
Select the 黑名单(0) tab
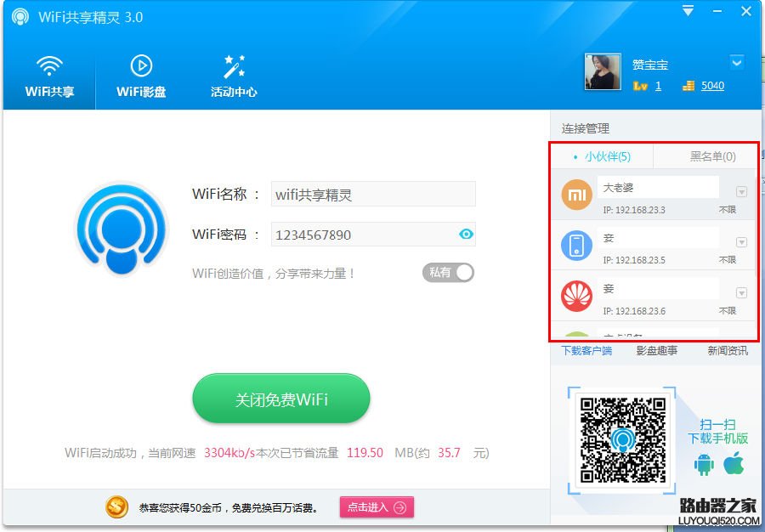(706, 156)
